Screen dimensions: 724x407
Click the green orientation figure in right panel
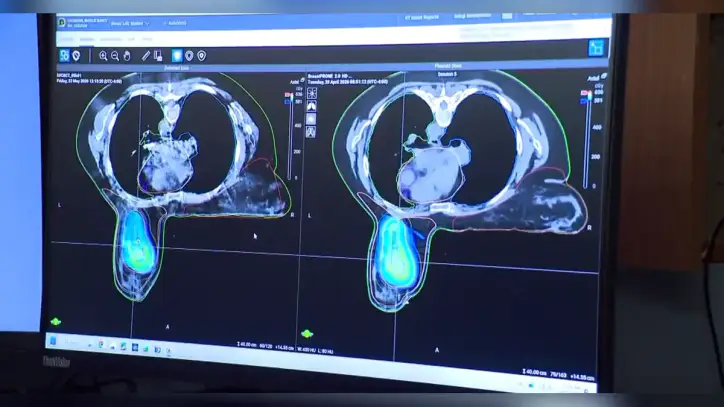pos(307,333)
